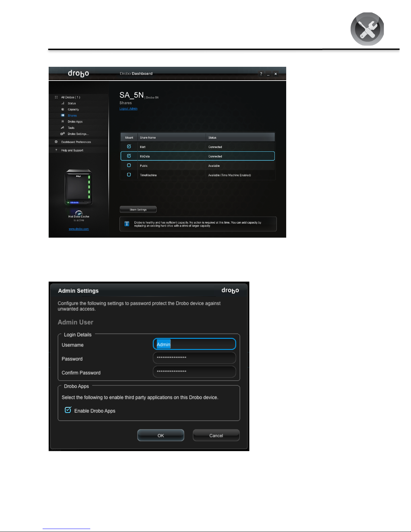Image resolution: width=411 pixels, height=532 pixels.
Task: Open Drobo Apps in the sidebar
Action: pyautogui.click(x=75, y=122)
